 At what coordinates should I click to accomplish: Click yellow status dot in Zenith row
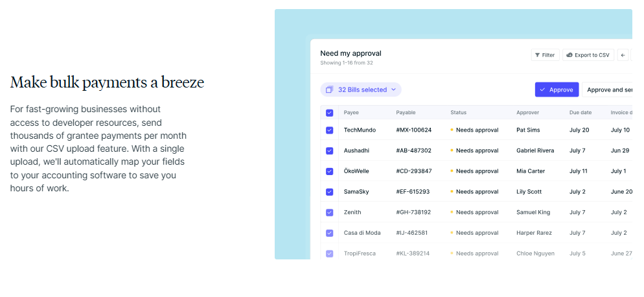(452, 213)
